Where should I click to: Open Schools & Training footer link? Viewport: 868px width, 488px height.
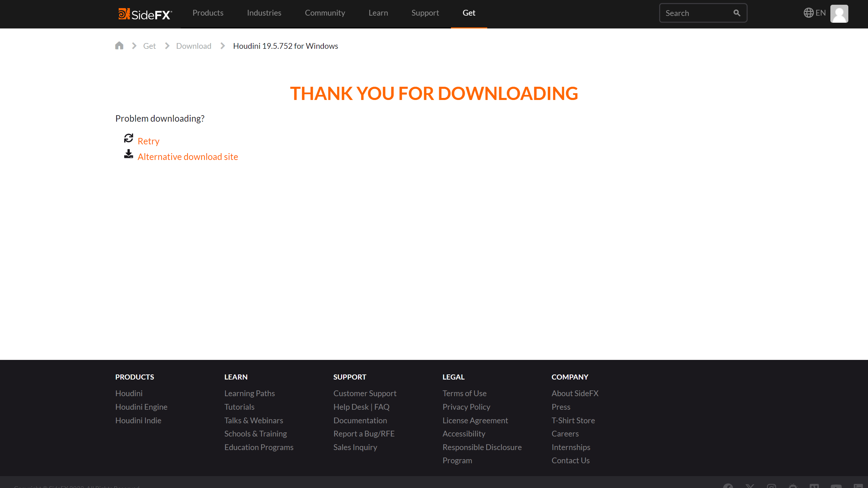256,433
